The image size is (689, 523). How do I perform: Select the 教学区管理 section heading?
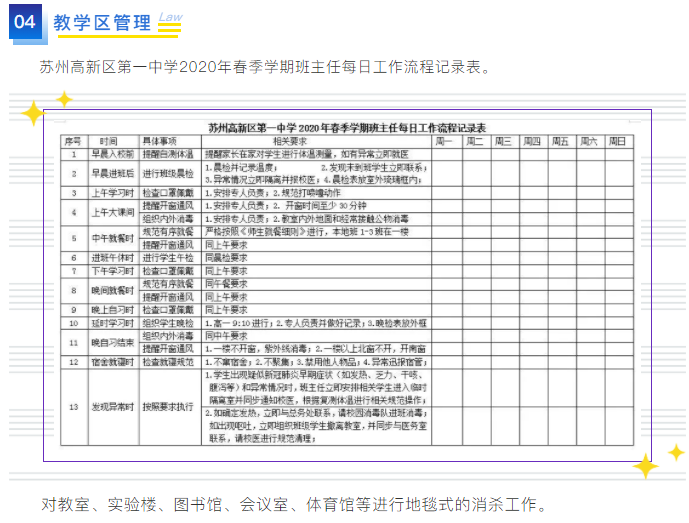pyautogui.click(x=102, y=22)
